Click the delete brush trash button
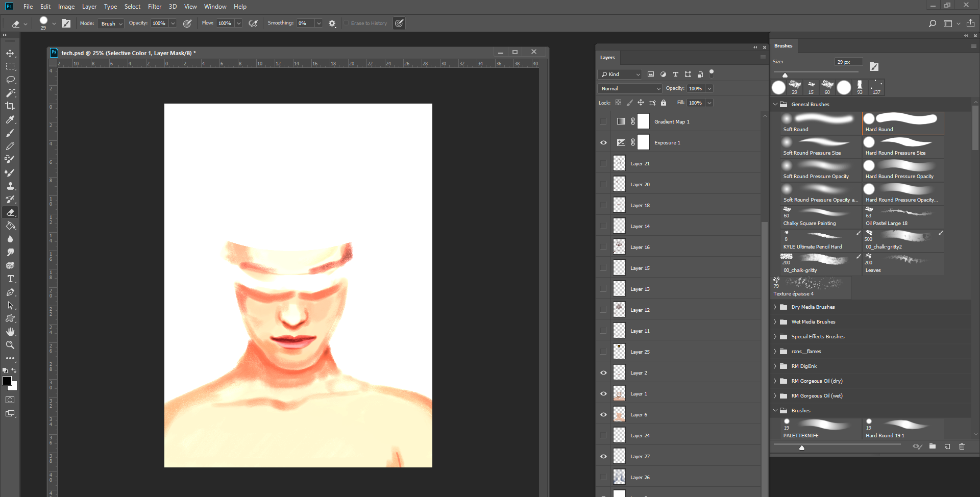 962,446
